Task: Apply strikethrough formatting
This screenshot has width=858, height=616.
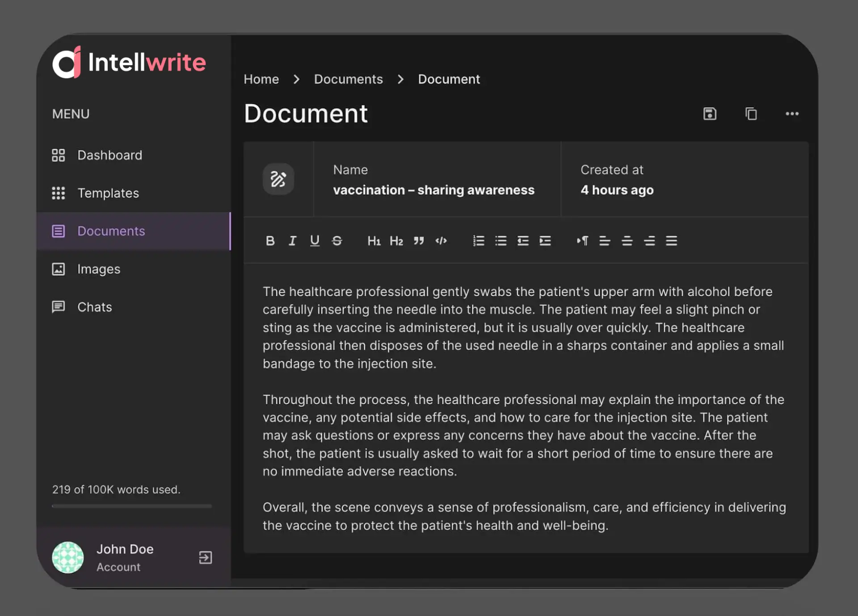Action: pyautogui.click(x=337, y=241)
